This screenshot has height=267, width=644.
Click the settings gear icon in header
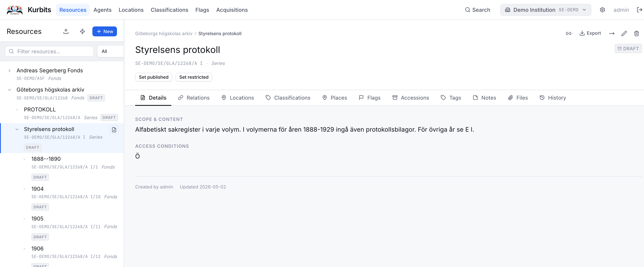pos(602,10)
